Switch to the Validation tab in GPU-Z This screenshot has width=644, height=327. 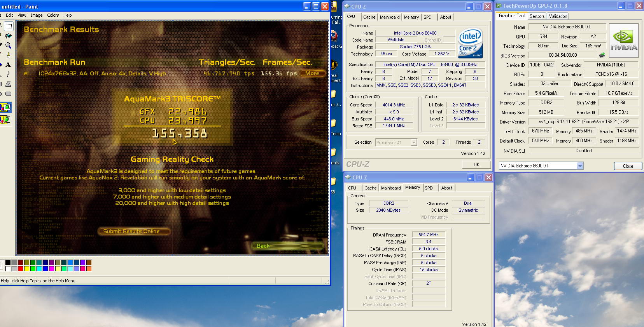click(558, 16)
